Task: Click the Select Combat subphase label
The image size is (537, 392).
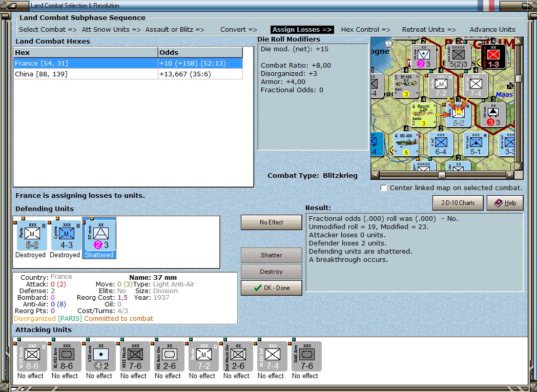Action: [48, 29]
